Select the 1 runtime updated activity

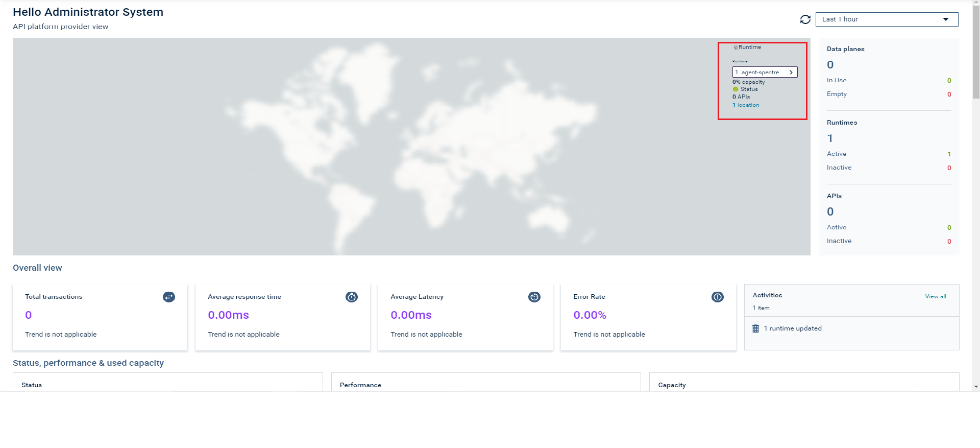tap(793, 328)
